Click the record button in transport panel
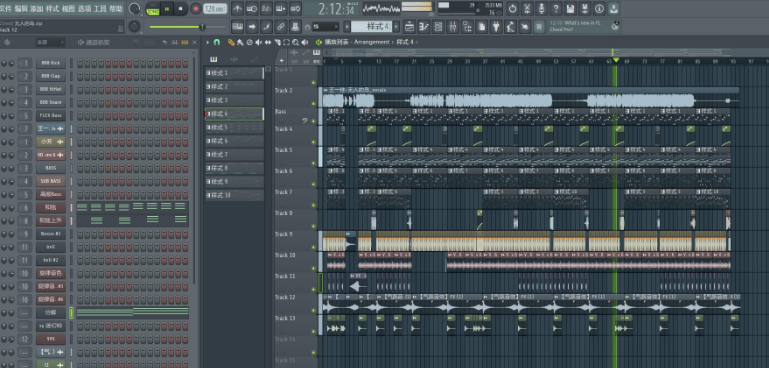 196,8
